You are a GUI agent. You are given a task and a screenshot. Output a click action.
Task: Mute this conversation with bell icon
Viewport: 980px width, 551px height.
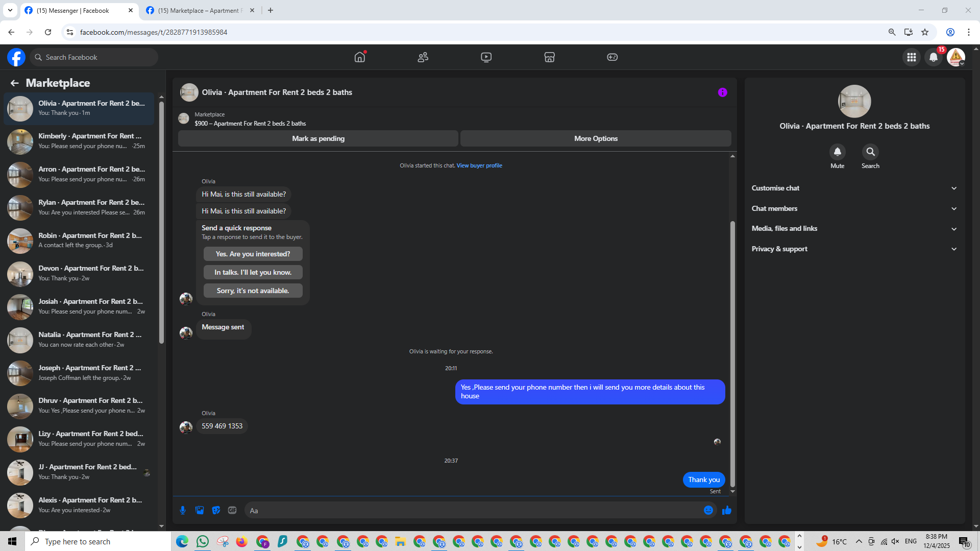tap(837, 152)
